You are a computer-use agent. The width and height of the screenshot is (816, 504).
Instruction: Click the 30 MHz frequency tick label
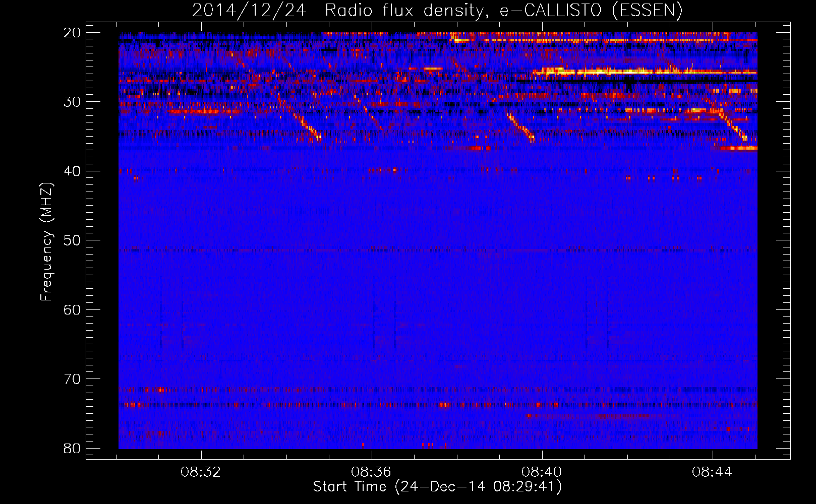coord(72,102)
